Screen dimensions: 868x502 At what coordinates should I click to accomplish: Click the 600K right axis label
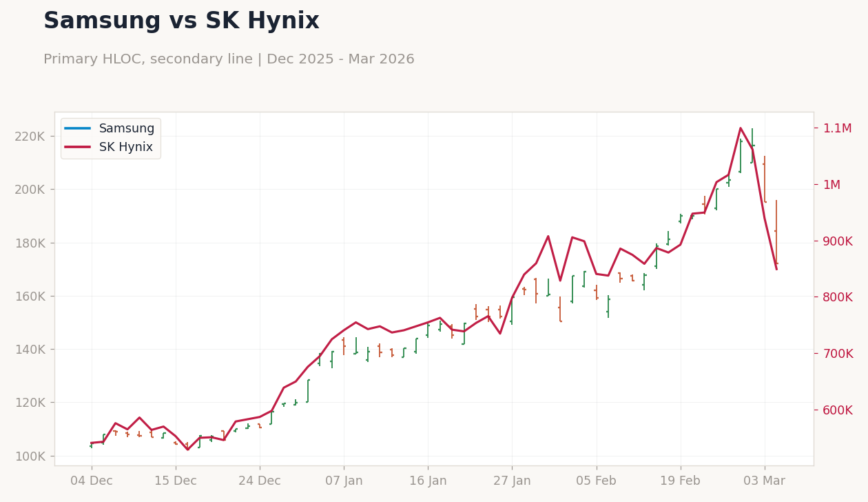[x=838, y=410]
